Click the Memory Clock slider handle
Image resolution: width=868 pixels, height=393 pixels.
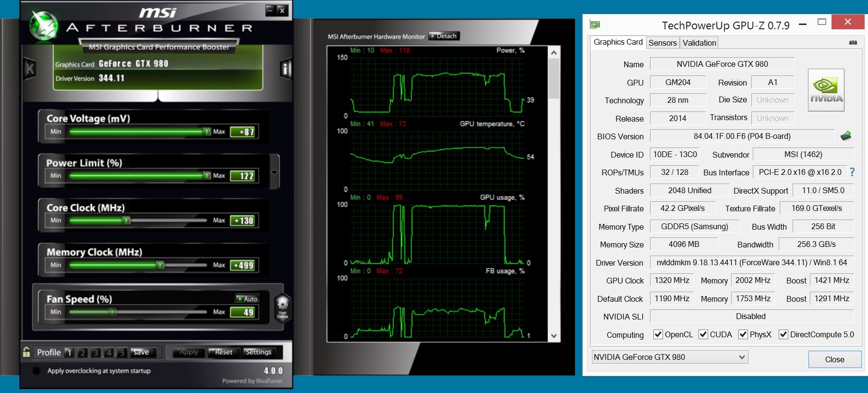tap(160, 265)
